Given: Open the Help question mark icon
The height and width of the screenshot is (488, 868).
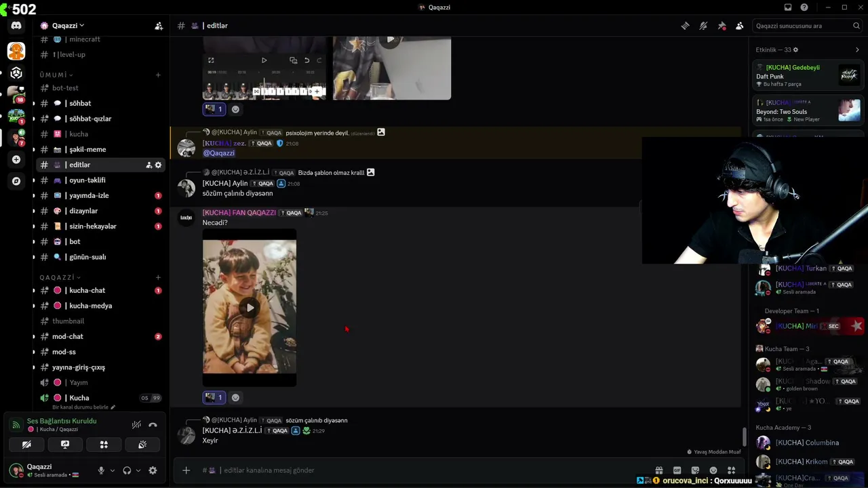Looking at the screenshot, I should 804,7.
